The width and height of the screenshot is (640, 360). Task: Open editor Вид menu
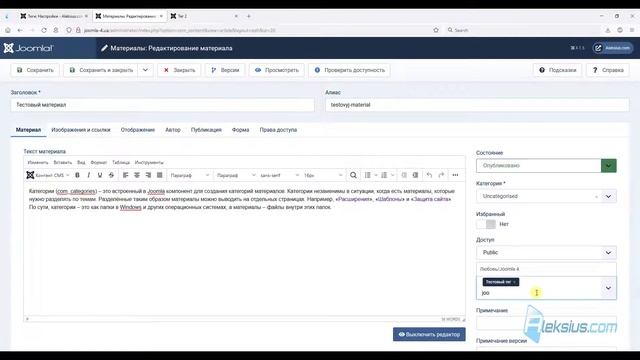pyautogui.click(x=81, y=162)
